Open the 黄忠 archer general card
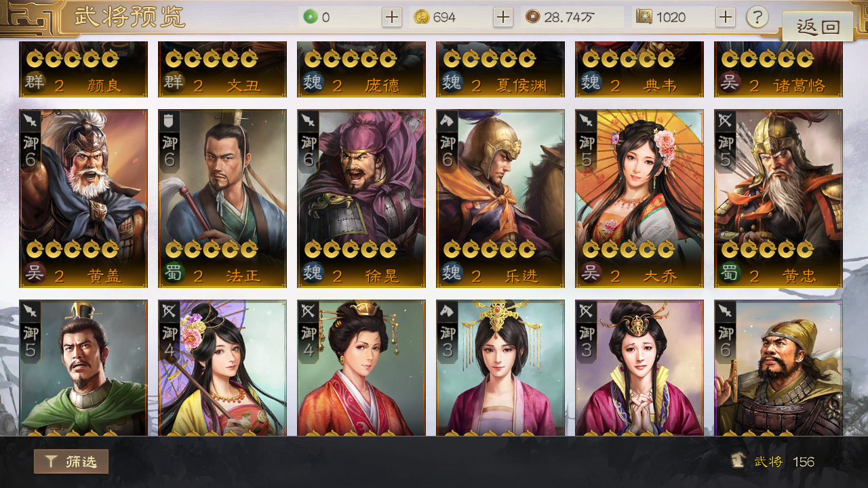The image size is (868, 488). click(778, 199)
